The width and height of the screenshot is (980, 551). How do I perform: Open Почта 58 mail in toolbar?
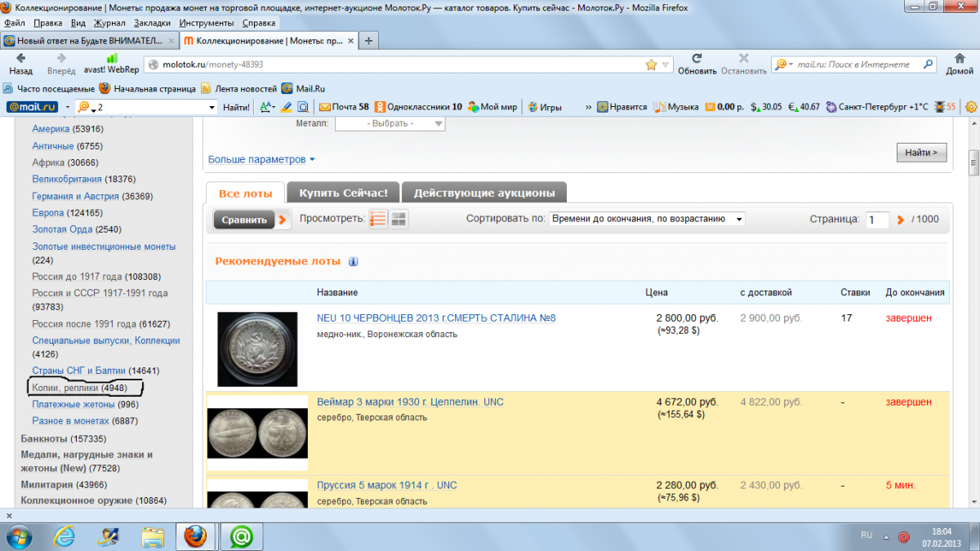click(x=344, y=107)
